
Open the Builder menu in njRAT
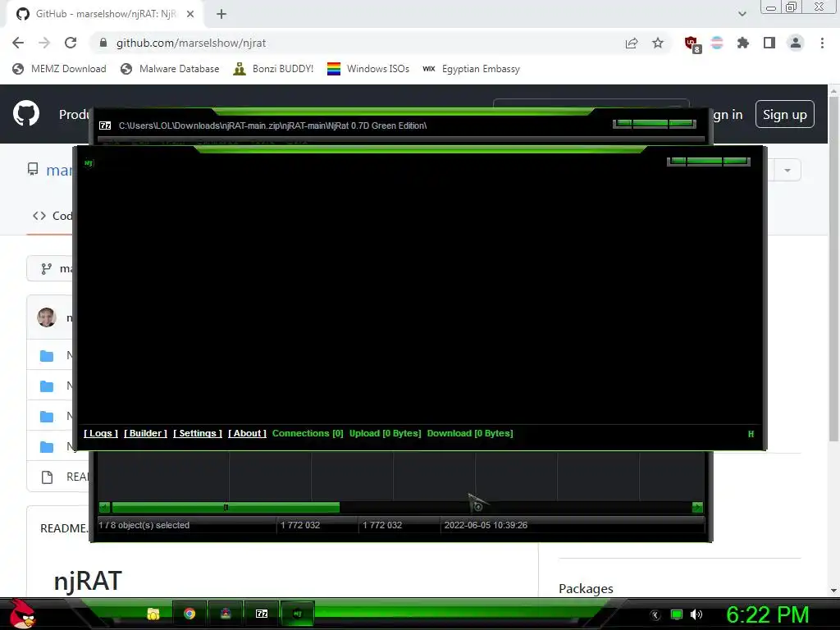click(x=146, y=433)
